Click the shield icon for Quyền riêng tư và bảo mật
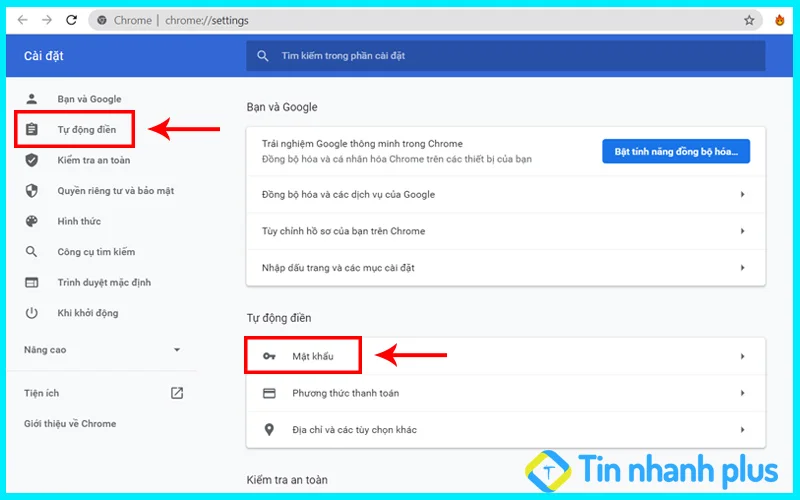Viewport: 800px width, 500px height. coord(32,190)
